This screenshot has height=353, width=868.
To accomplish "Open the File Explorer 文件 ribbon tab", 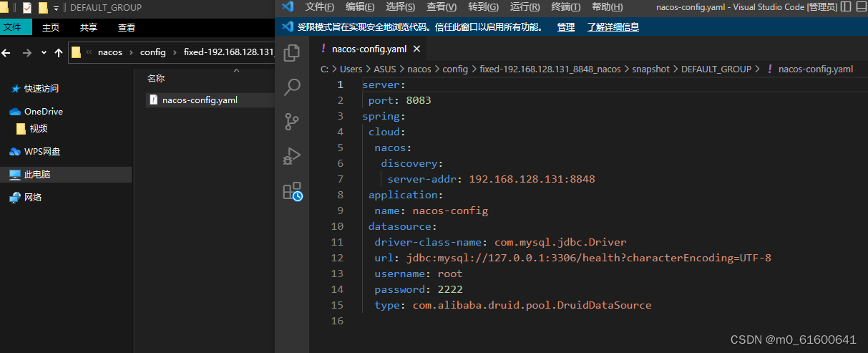I will click(x=16, y=27).
